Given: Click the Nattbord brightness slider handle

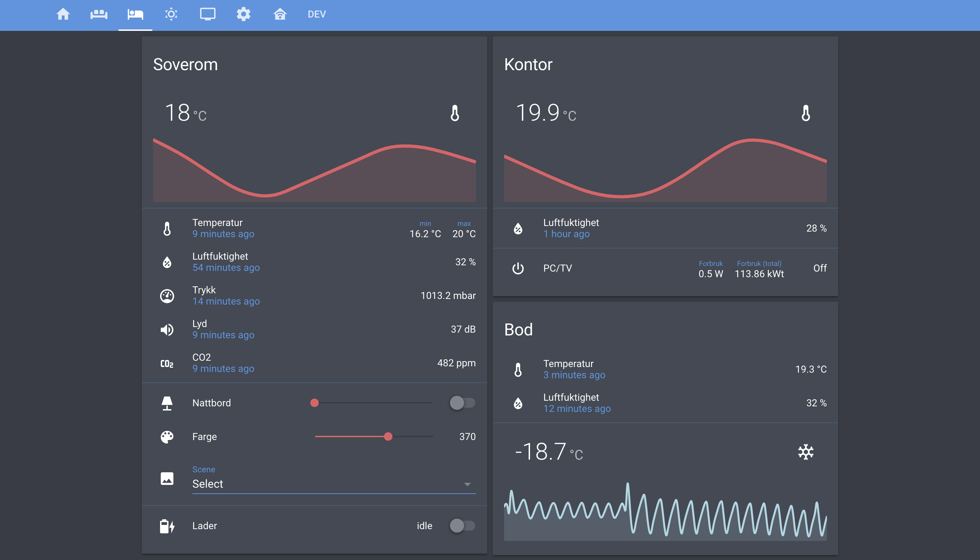Looking at the screenshot, I should click(x=314, y=403).
